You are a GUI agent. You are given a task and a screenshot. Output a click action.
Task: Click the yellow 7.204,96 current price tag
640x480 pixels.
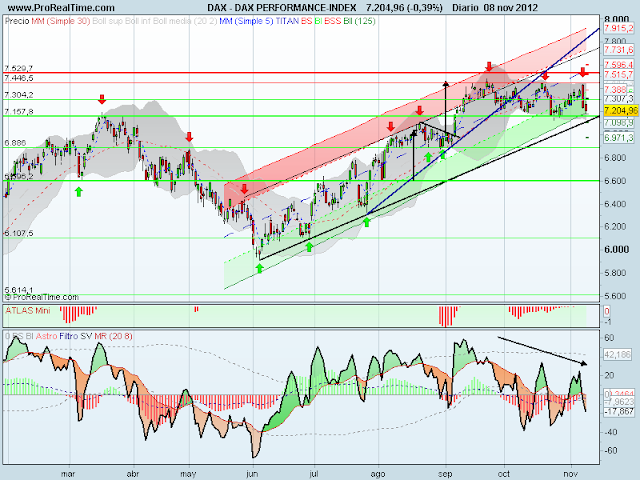(x=621, y=110)
